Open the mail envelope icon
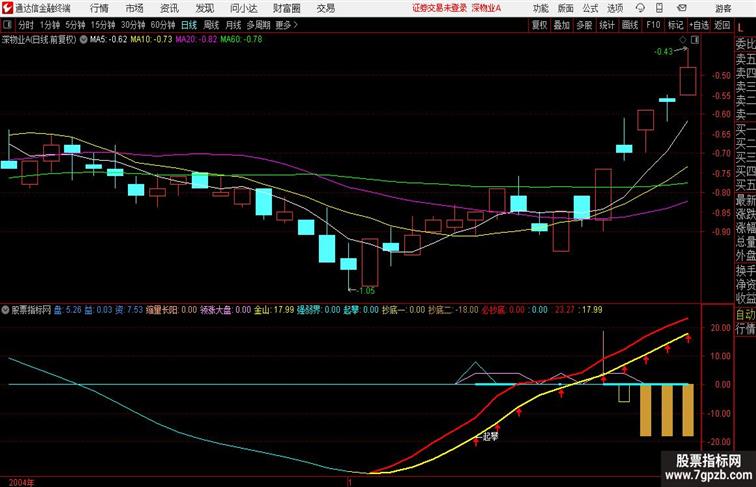Screen dimensions: 756x487 [682, 8]
